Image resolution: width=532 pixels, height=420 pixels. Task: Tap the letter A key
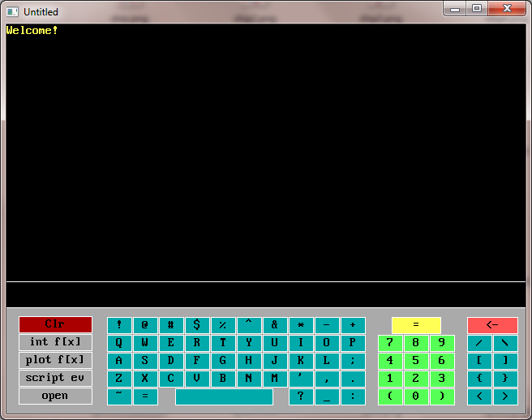point(119,361)
